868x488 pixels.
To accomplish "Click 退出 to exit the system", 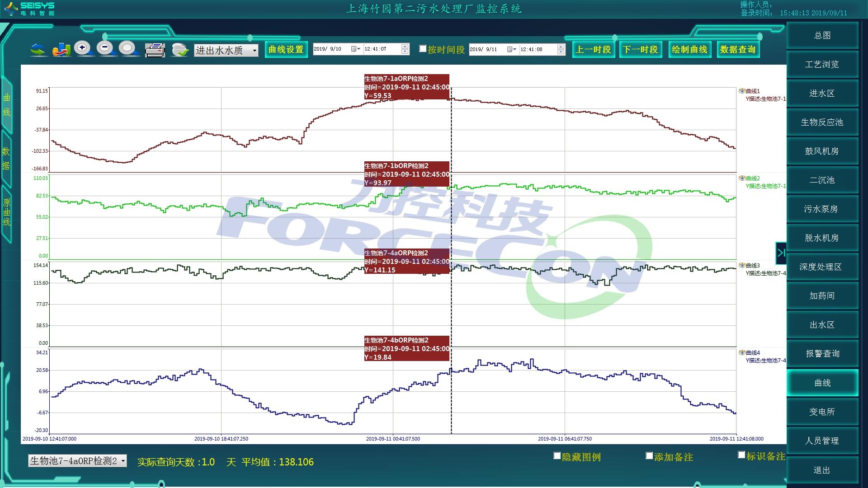I will [822, 470].
